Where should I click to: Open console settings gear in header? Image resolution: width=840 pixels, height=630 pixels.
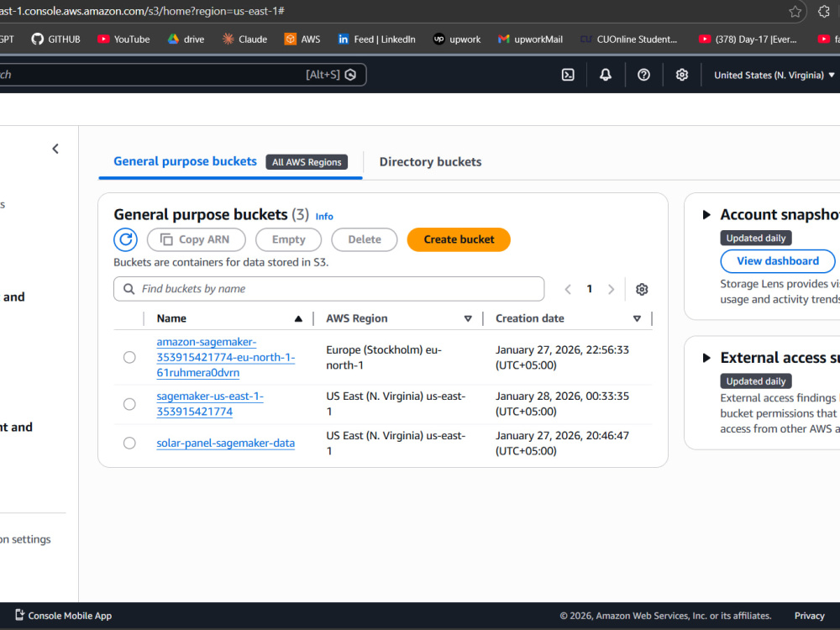[x=681, y=75]
